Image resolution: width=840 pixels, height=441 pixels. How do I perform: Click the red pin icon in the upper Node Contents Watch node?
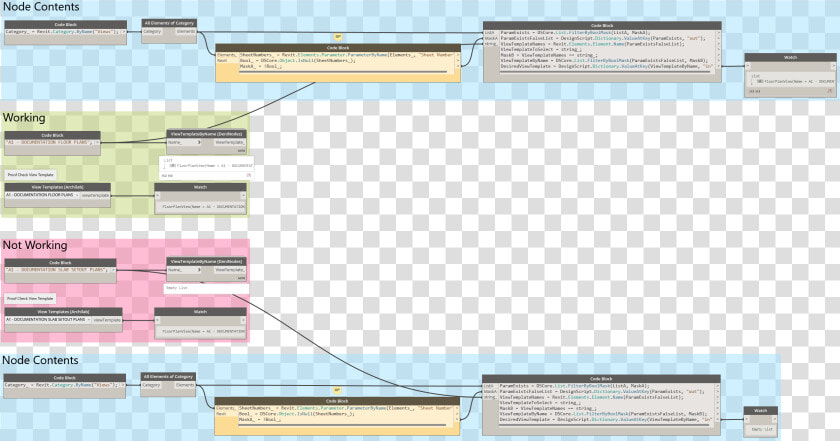coord(830,91)
